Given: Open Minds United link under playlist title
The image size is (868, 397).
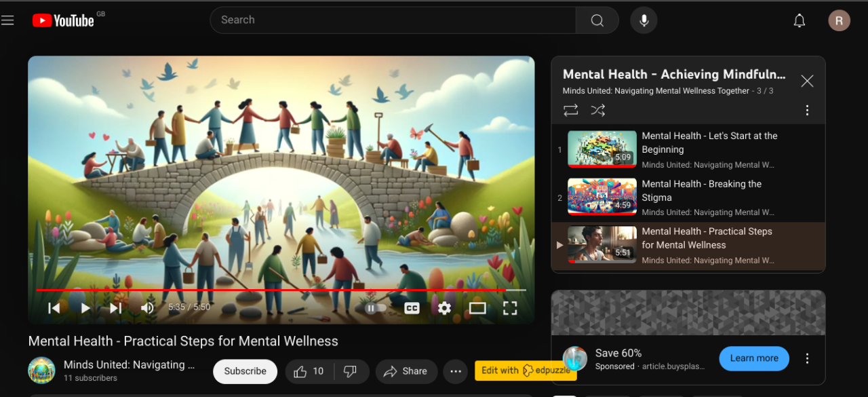Looking at the screenshot, I should coord(656,91).
